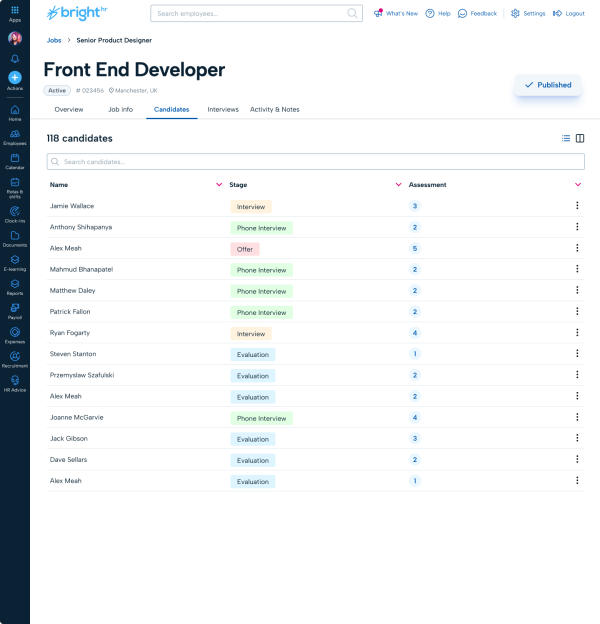Open Expenses in the sidebar
Image resolution: width=600 pixels, height=624 pixels.
(15, 335)
